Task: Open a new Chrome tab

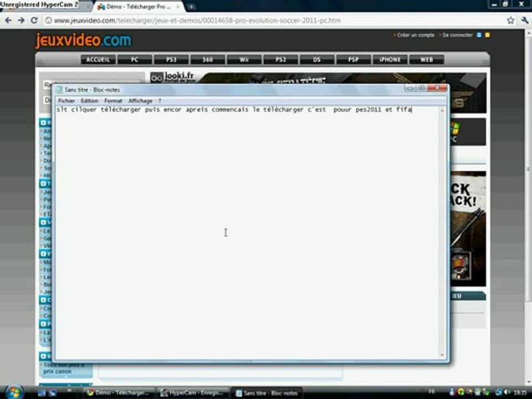Action: [x=191, y=7]
